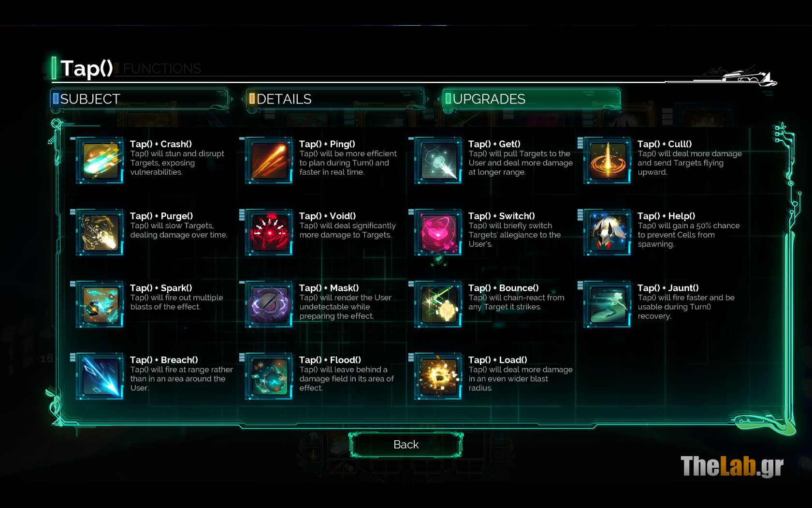Image resolution: width=812 pixels, height=508 pixels.
Task: Click the pink heart Switch() icon
Action: 438,232
